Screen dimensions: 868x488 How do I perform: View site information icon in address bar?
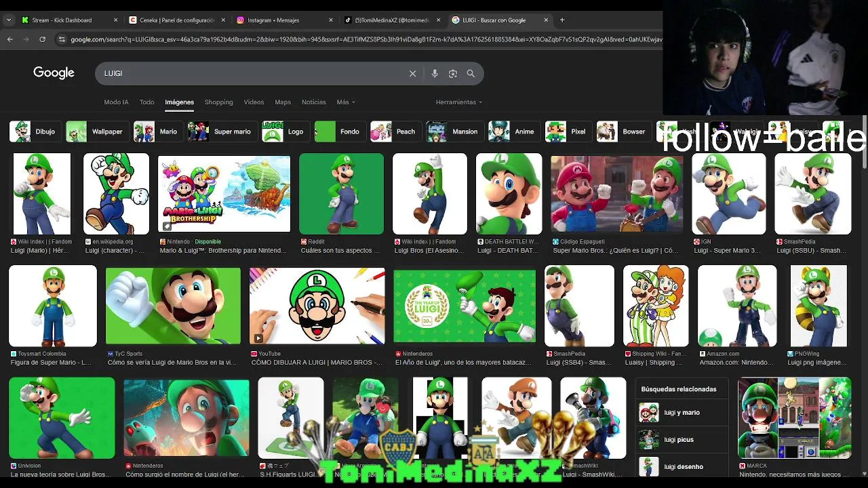point(62,39)
